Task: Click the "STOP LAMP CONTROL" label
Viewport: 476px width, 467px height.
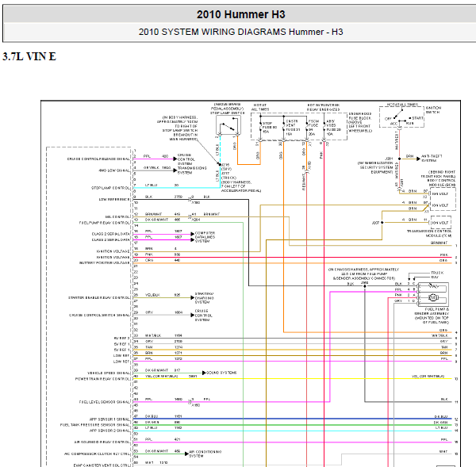Action: click(110, 188)
